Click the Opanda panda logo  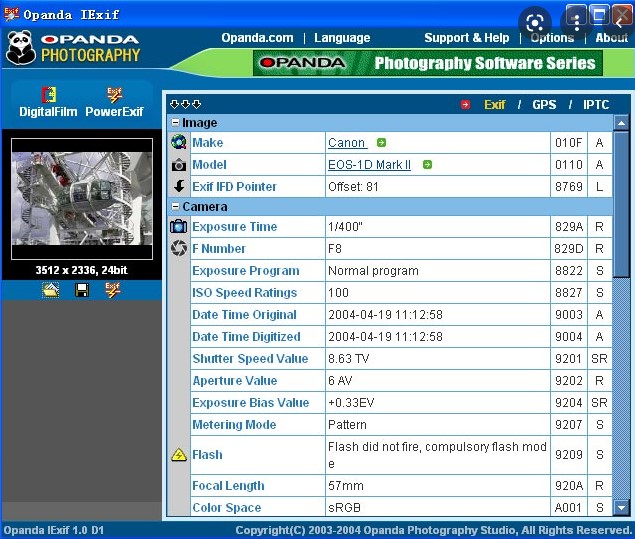(21, 48)
